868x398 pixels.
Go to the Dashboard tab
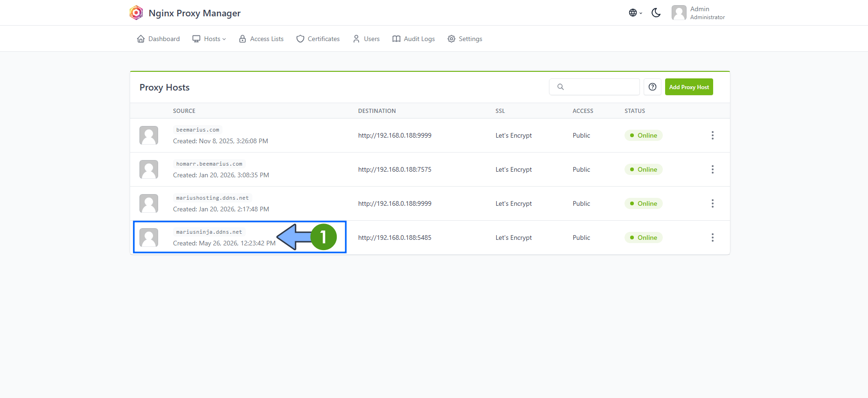click(158, 39)
